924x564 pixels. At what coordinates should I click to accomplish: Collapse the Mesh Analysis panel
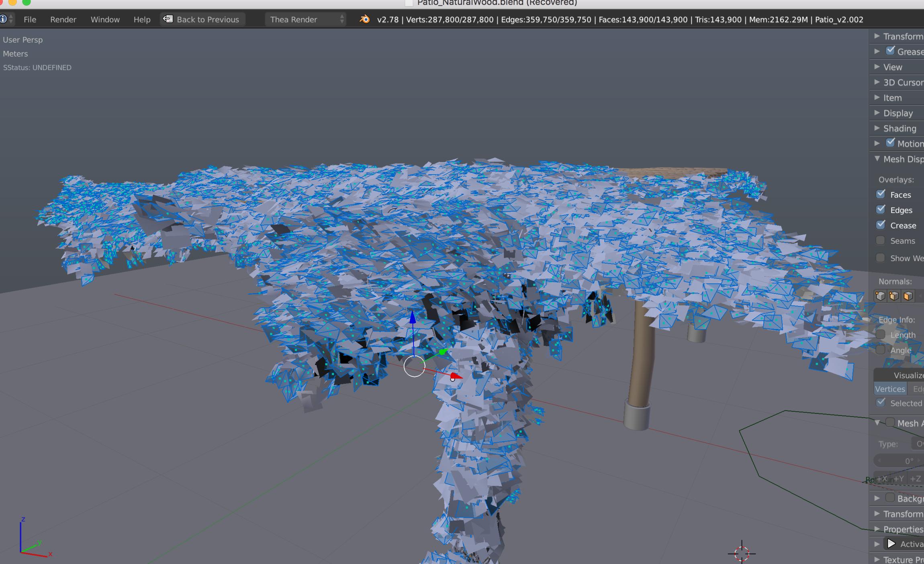pos(877,423)
